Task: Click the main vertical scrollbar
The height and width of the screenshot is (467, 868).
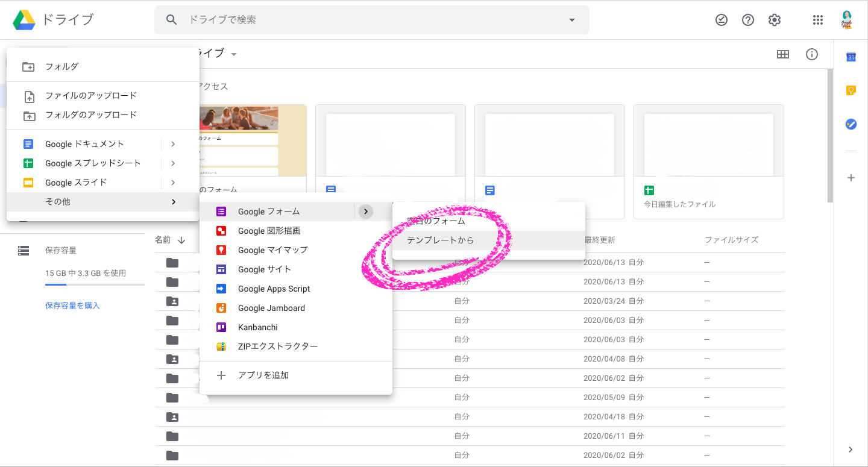Action: (x=830, y=136)
